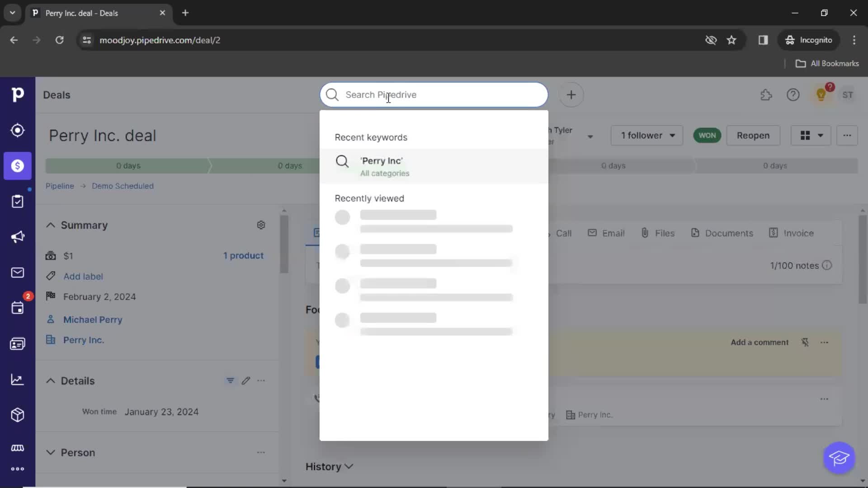
Task: Expand the Details section
Action: (x=50, y=380)
